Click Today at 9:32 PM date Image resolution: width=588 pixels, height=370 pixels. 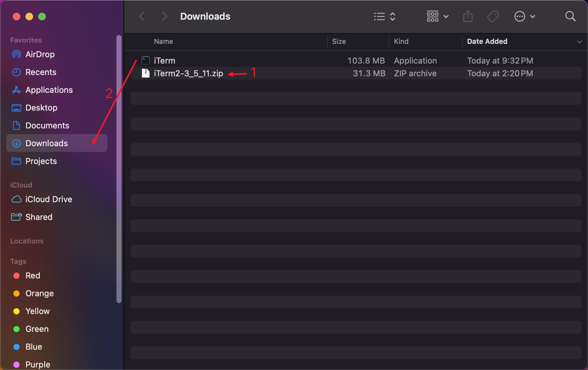click(500, 60)
